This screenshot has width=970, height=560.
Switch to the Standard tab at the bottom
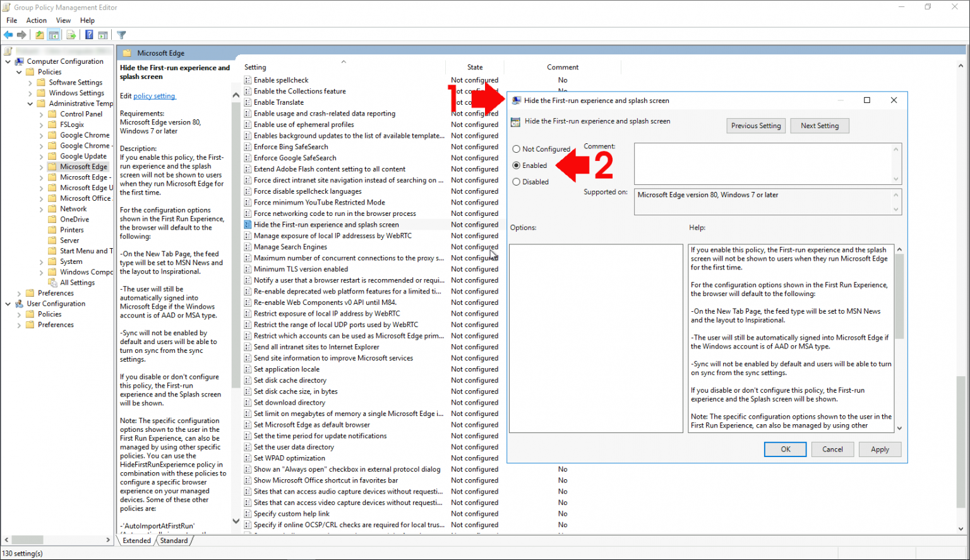coord(174,540)
